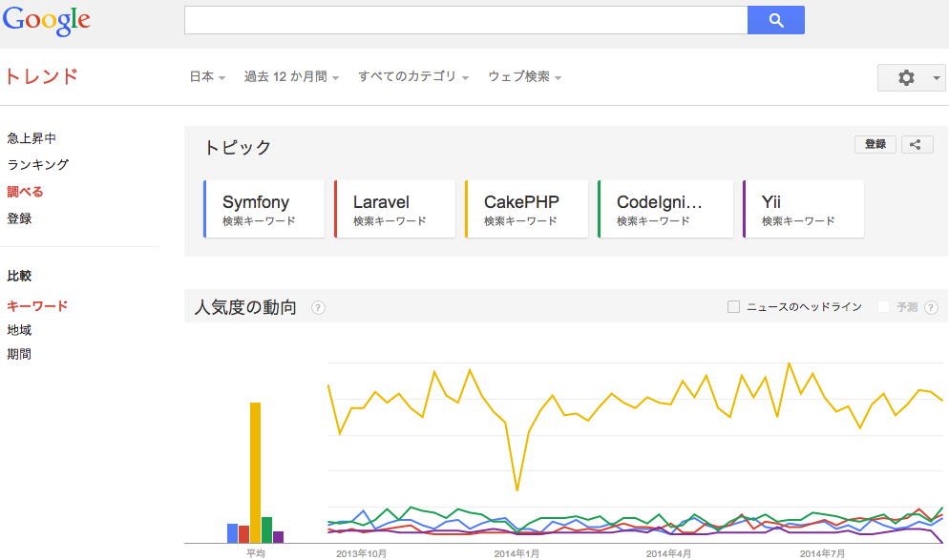Click the help icon beside 人気度の動向
The width and height of the screenshot is (949, 560).
tap(318, 308)
